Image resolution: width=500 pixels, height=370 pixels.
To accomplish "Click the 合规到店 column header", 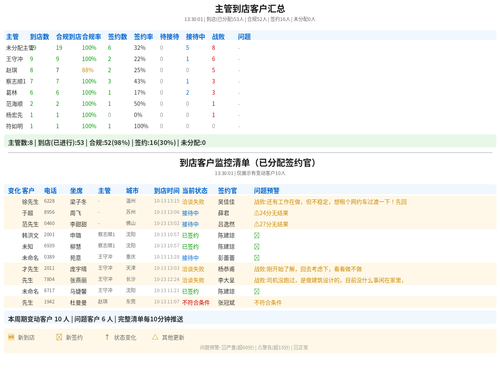I will tap(69, 37).
